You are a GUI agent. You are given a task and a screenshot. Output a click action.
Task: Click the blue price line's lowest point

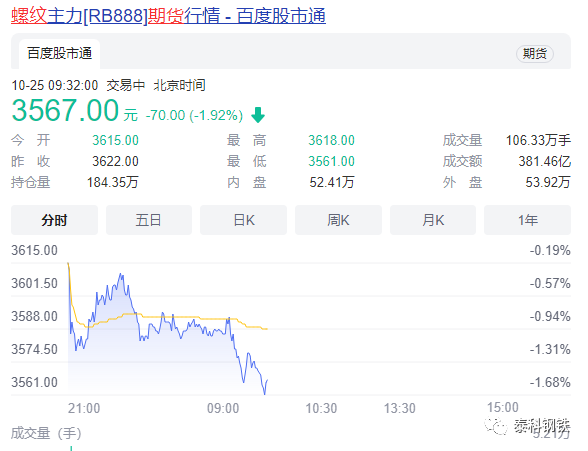265,393
